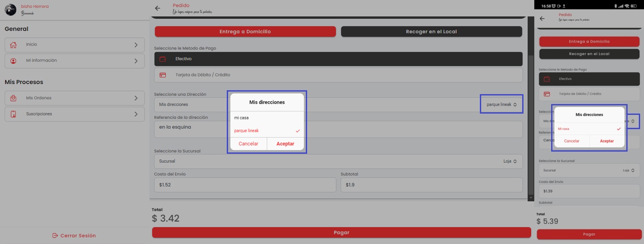Click the Suscripciones phone icon in sidebar
The height and width of the screenshot is (244, 644).
click(x=13, y=114)
